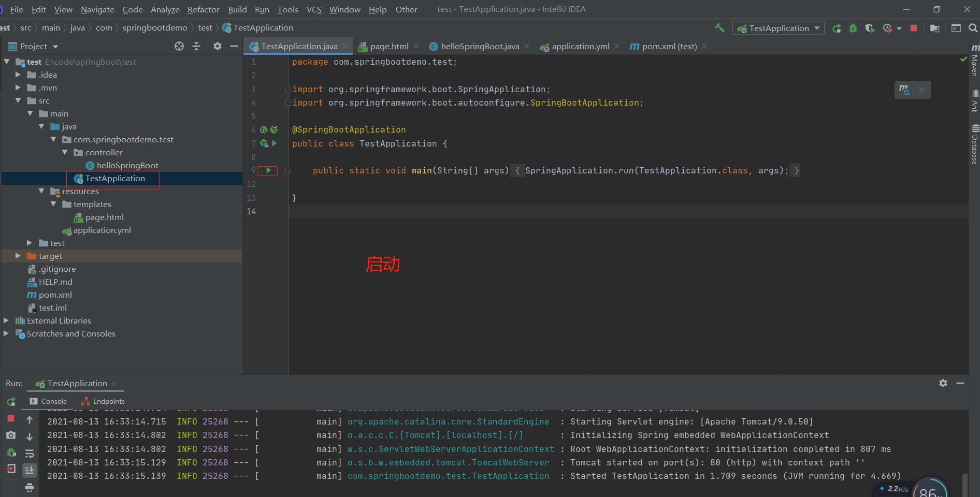Click the Load Maven Changes floating icon
Screen dimensions: 980x497
point(904,90)
